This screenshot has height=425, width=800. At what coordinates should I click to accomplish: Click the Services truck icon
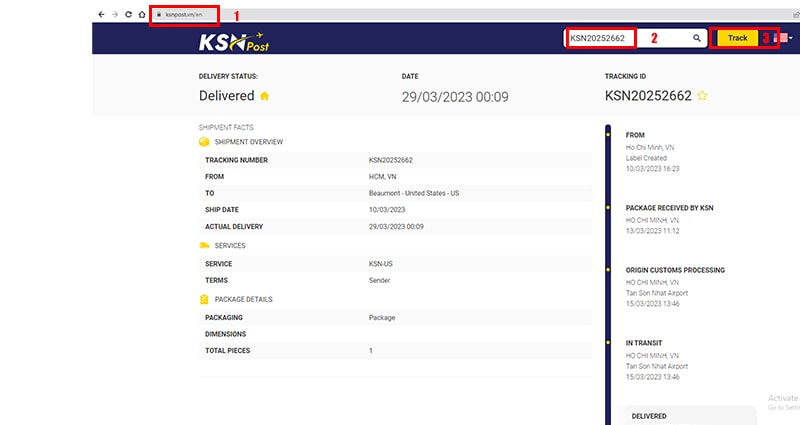point(204,245)
